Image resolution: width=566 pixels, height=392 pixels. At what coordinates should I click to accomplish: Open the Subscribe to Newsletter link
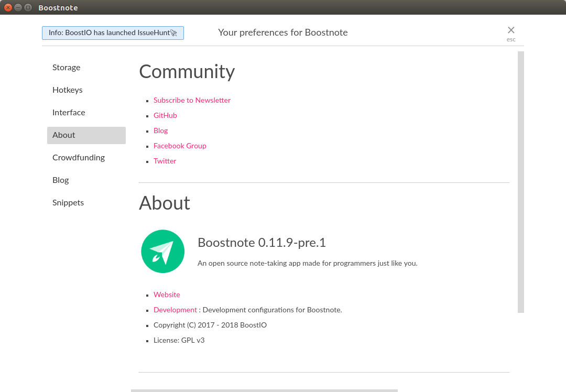(192, 100)
